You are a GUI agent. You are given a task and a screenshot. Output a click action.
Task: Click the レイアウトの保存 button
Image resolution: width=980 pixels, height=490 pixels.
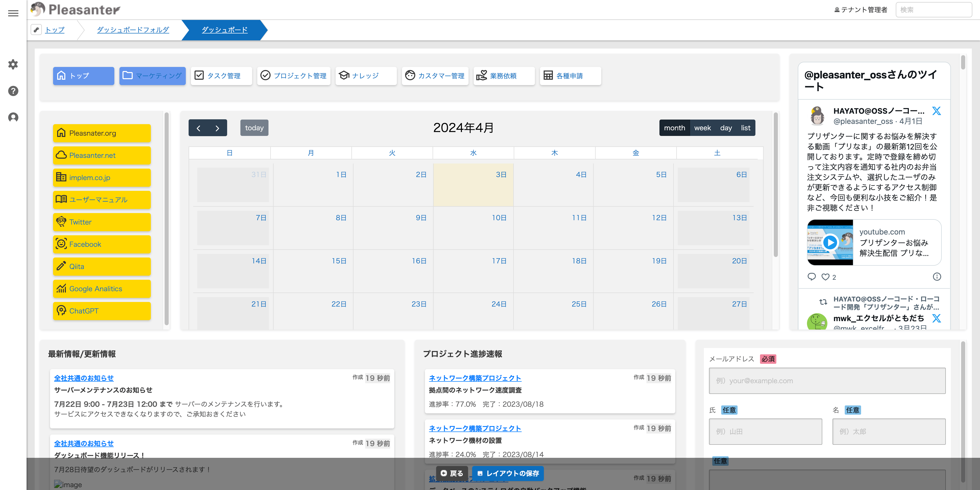508,473
